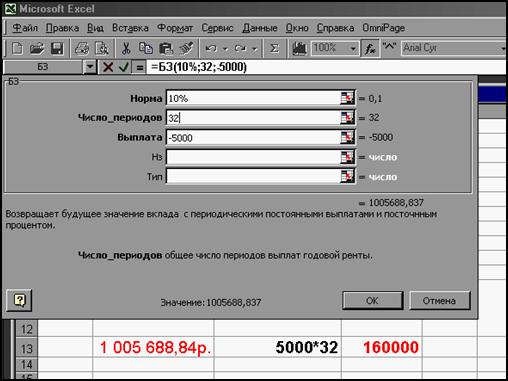The image size is (508, 381).
Task: Click the Print Preview icon
Action: 102,49
